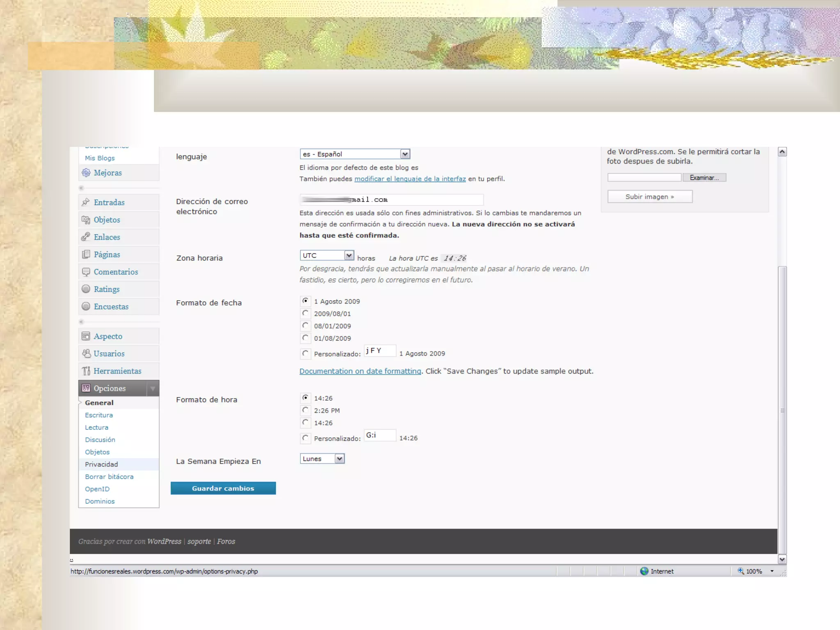
Task: Click the Entradas pushpin icon
Action: pos(86,202)
